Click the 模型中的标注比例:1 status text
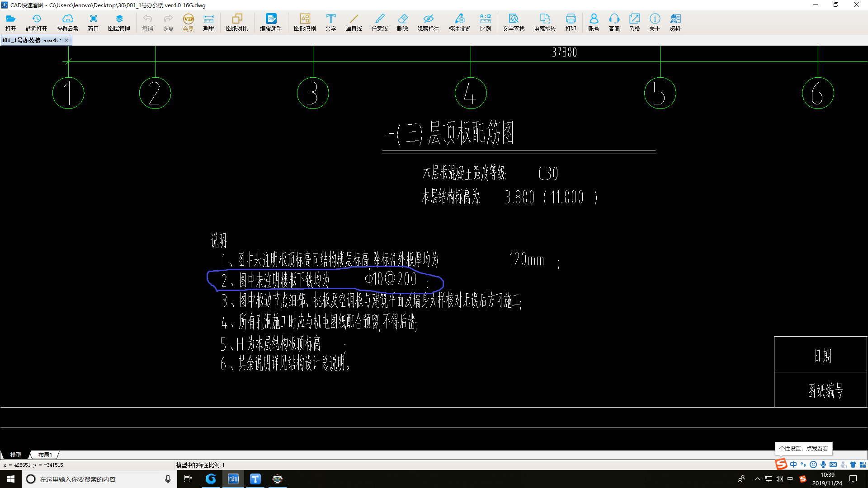The width and height of the screenshot is (868, 488). [200, 465]
